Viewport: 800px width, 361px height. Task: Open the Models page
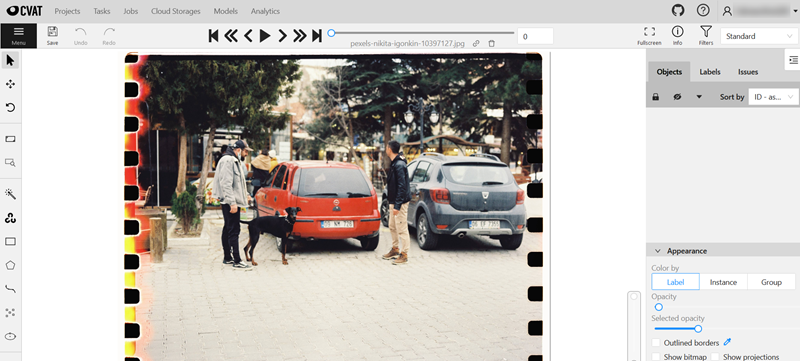point(226,11)
